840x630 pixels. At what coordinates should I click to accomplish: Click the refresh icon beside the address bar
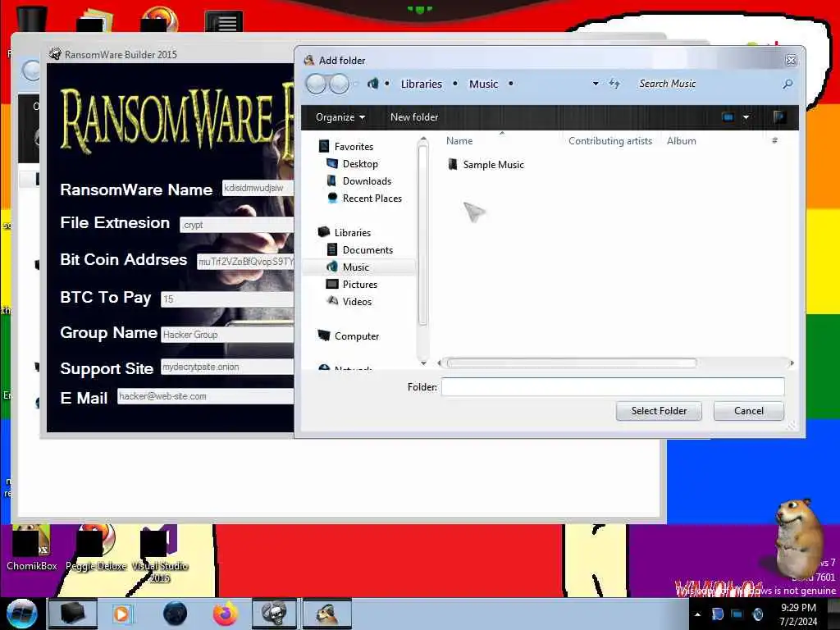pos(614,83)
